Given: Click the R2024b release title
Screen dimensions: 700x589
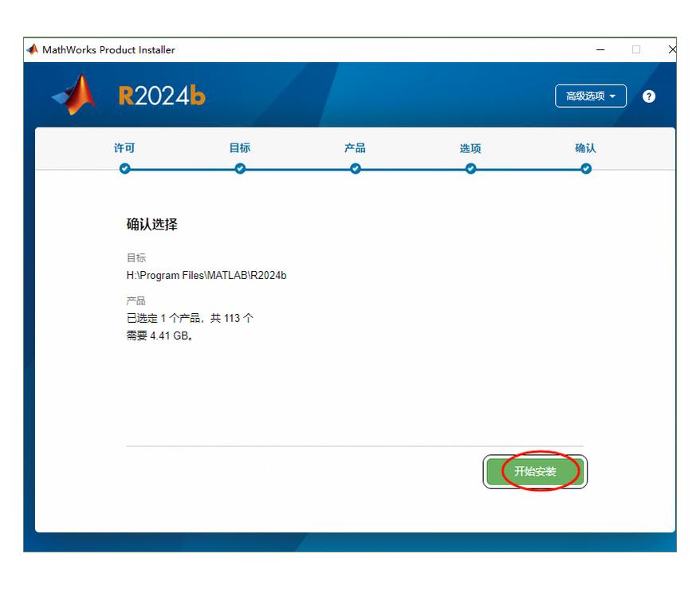Looking at the screenshot, I should 162,96.
